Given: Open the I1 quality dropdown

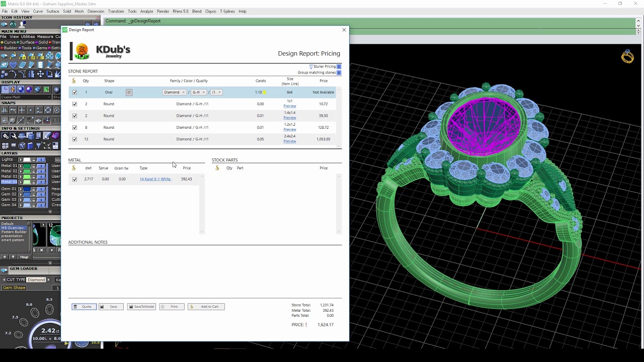Looking at the screenshot, I should (216, 93).
